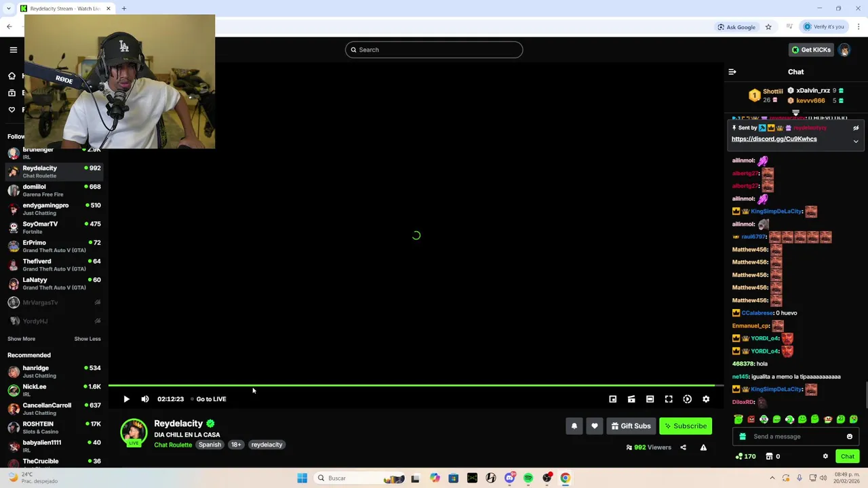
Task: Follow Reydelacity with the heart button
Action: [x=595, y=426]
